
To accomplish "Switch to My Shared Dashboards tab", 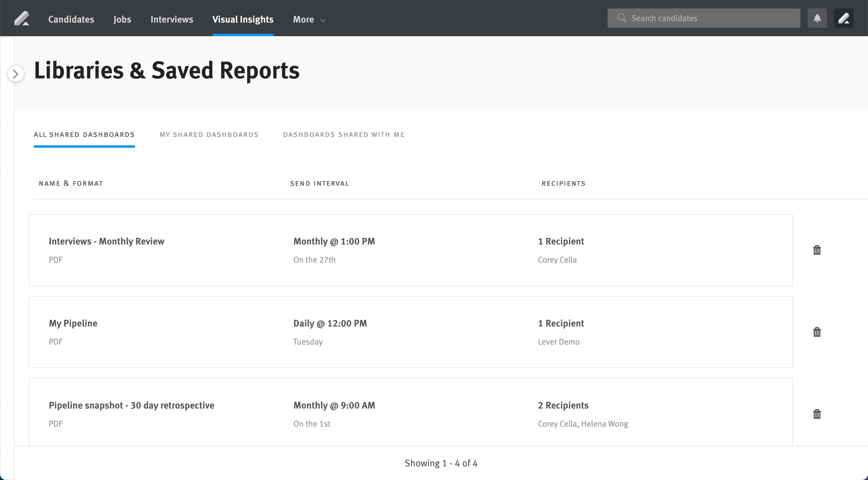I will [209, 134].
